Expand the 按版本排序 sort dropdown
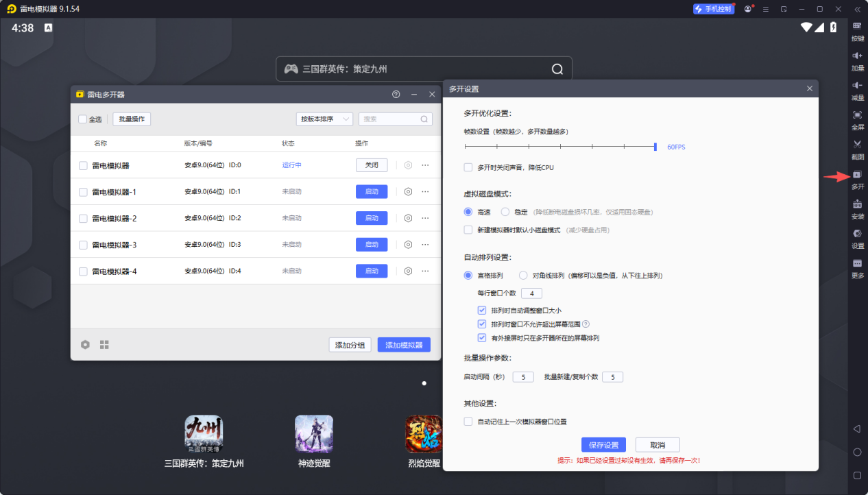868x495 pixels. (324, 119)
